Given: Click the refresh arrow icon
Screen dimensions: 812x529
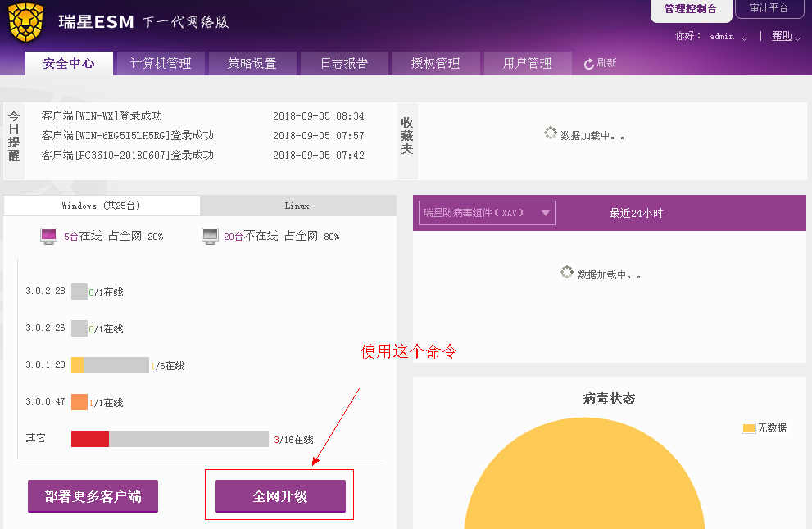Looking at the screenshot, I should coord(589,64).
